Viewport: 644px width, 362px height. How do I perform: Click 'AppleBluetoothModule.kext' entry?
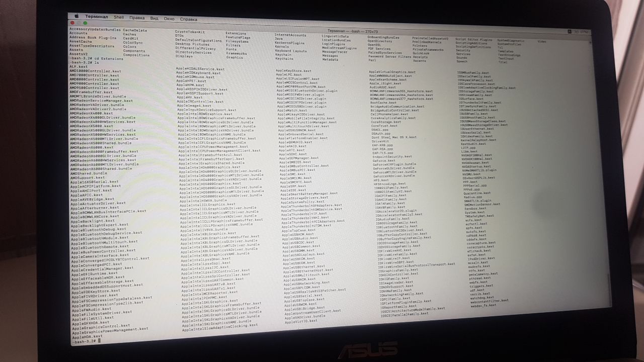coord(100,238)
